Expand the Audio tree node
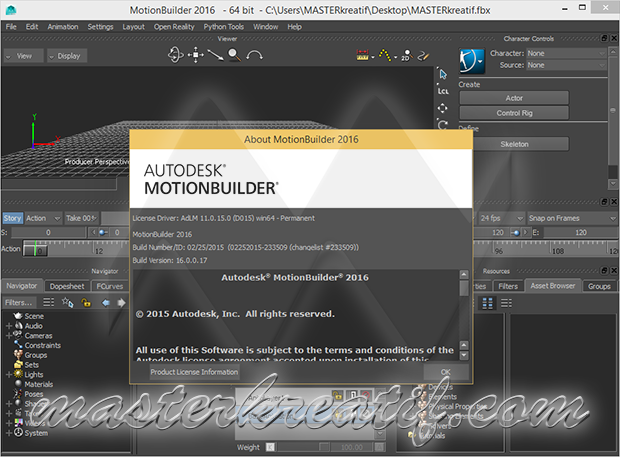Viewport: 620px width, 457px height. 9,326
